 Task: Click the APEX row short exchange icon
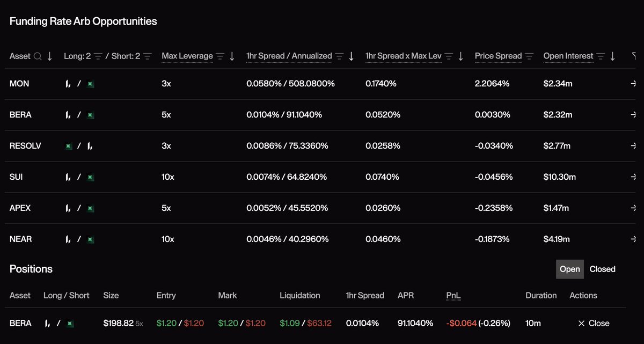pyautogui.click(x=91, y=208)
